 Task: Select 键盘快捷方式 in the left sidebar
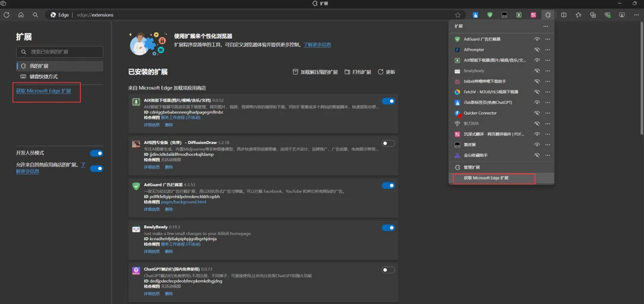tap(44, 76)
